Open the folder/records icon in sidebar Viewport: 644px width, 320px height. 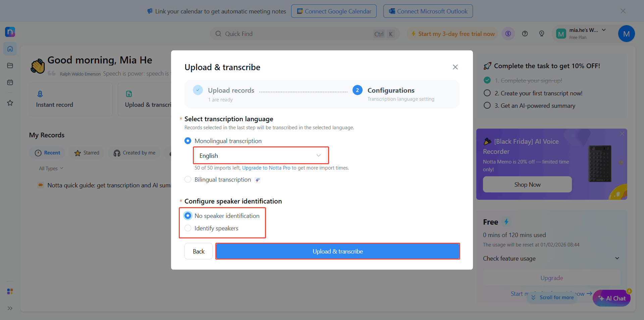pos(10,65)
